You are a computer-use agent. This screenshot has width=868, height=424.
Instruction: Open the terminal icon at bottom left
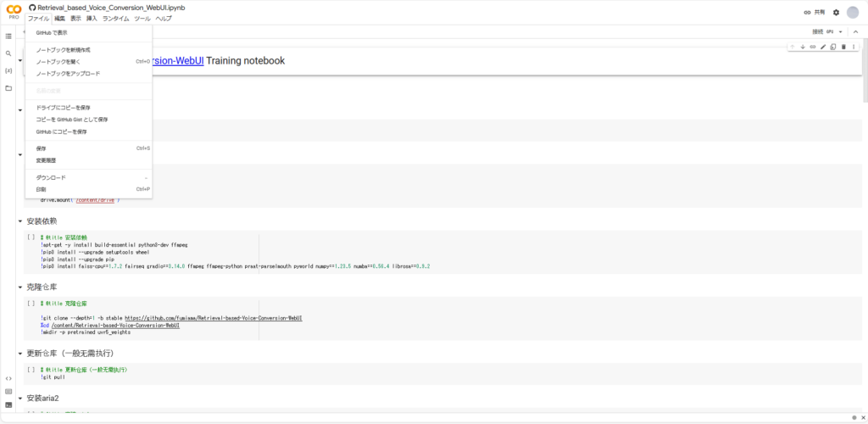click(x=8, y=404)
